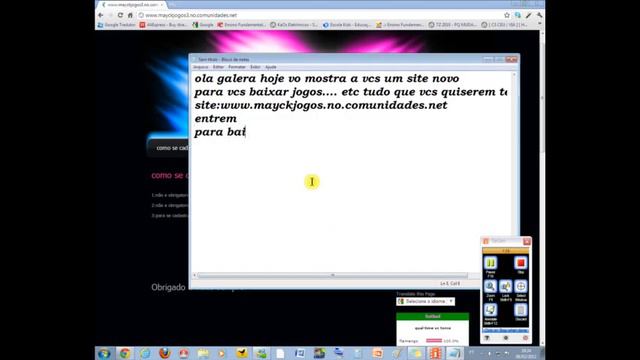The image size is (640, 360).
Task: Click the bottom-center icon in the recorder panel
Action: tap(506, 338)
